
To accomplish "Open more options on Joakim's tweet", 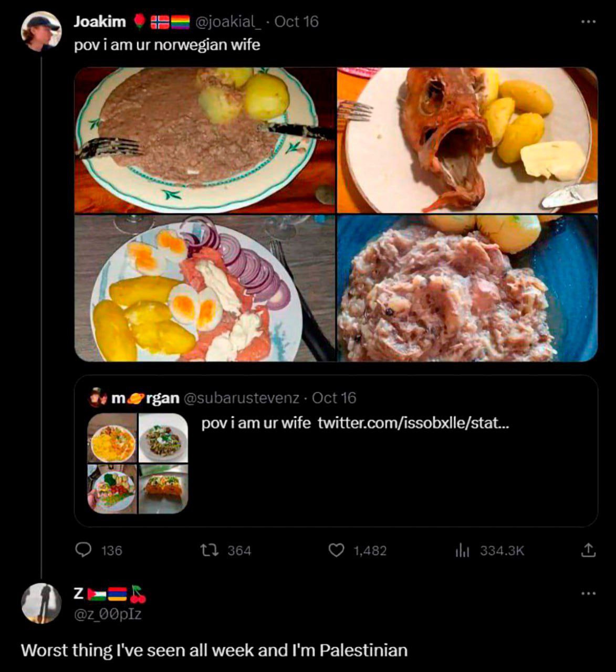I will pos(588,22).
